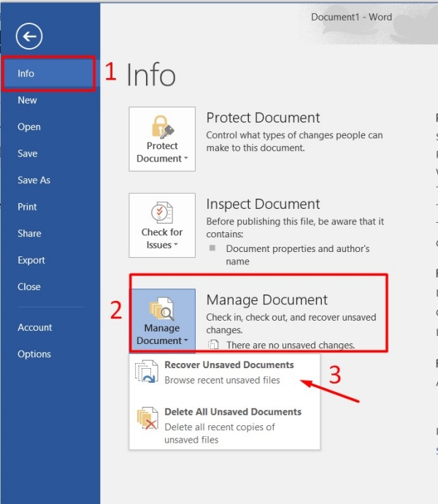Click the Manage Document magnifier icon
This screenshot has width=438, height=504.
(x=162, y=309)
